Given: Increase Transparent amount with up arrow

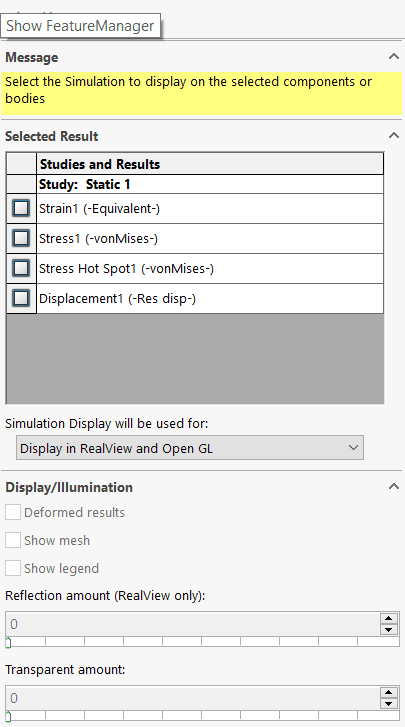Looking at the screenshot, I should click(388, 693).
